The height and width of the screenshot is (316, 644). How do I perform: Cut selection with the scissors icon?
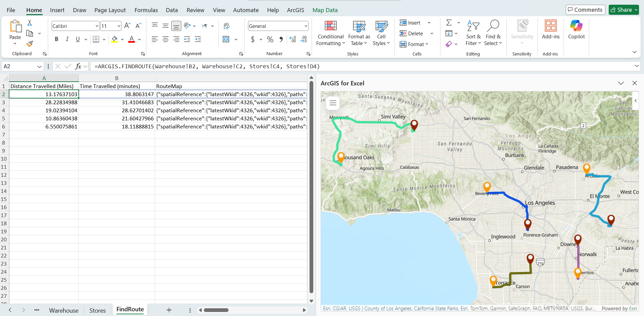(x=30, y=23)
